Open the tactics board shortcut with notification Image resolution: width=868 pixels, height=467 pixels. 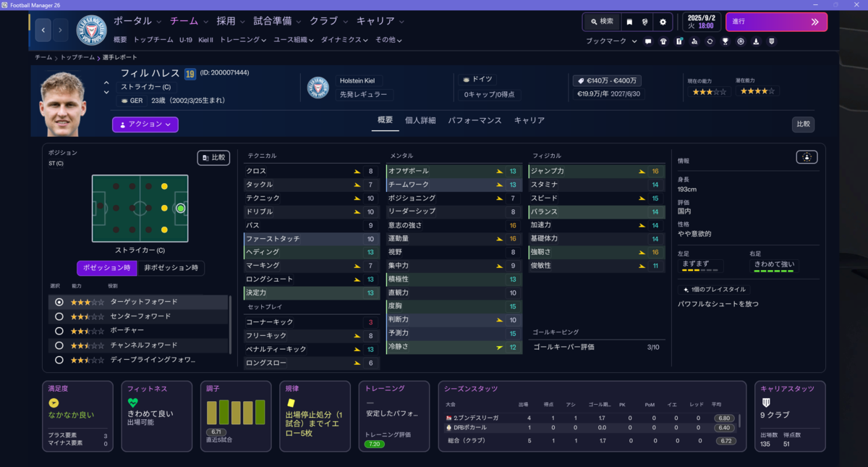tap(679, 41)
